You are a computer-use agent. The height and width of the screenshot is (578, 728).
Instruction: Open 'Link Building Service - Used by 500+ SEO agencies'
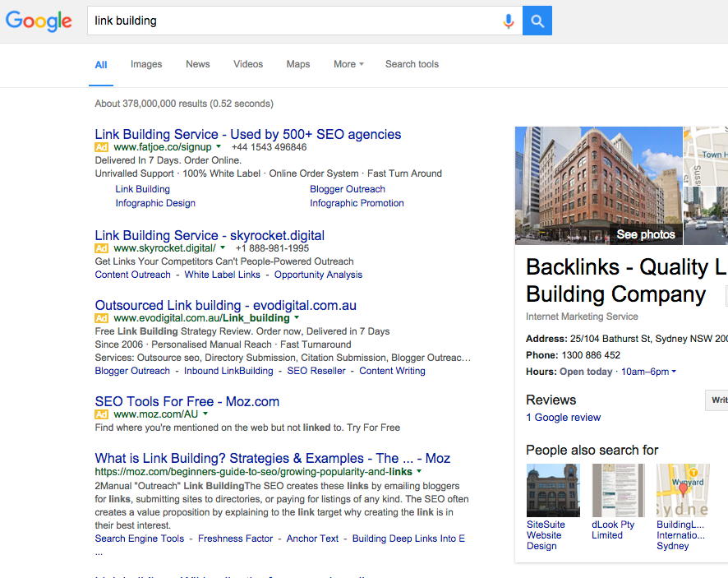(x=248, y=134)
